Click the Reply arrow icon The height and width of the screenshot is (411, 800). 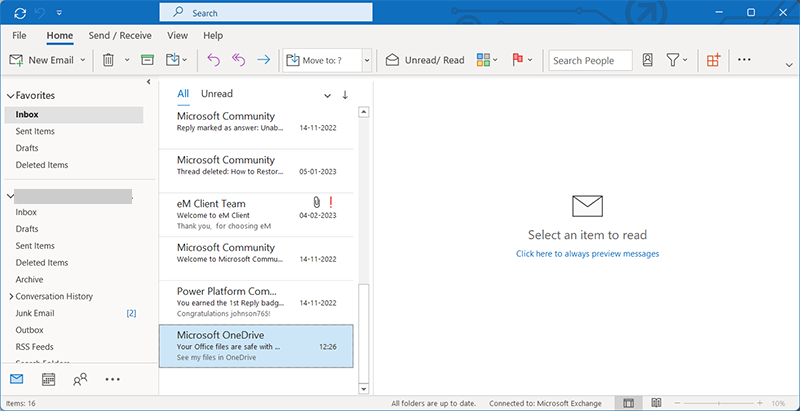point(213,60)
